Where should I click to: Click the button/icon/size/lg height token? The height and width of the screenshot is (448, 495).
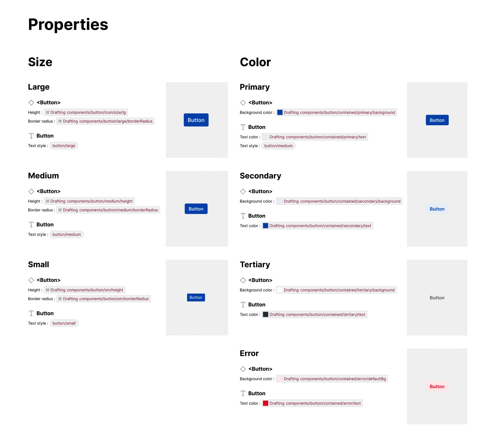pos(88,113)
